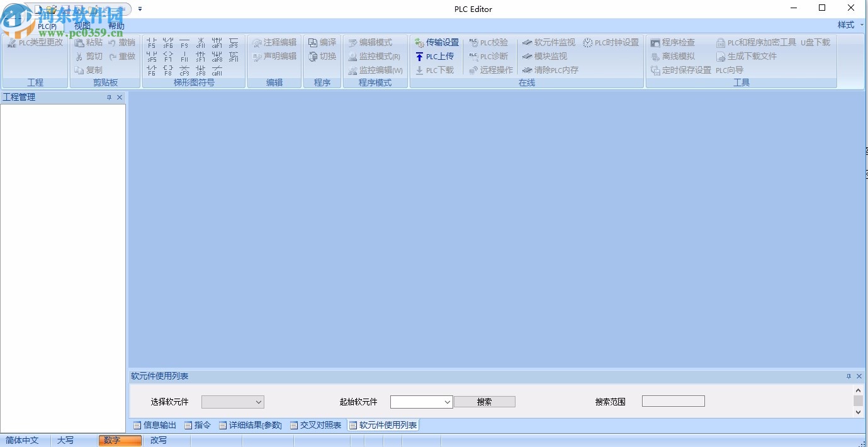The width and height of the screenshot is (868, 447).
Task: Unpin the 工程管理 panel auto-hide pin
Action: 110,97
